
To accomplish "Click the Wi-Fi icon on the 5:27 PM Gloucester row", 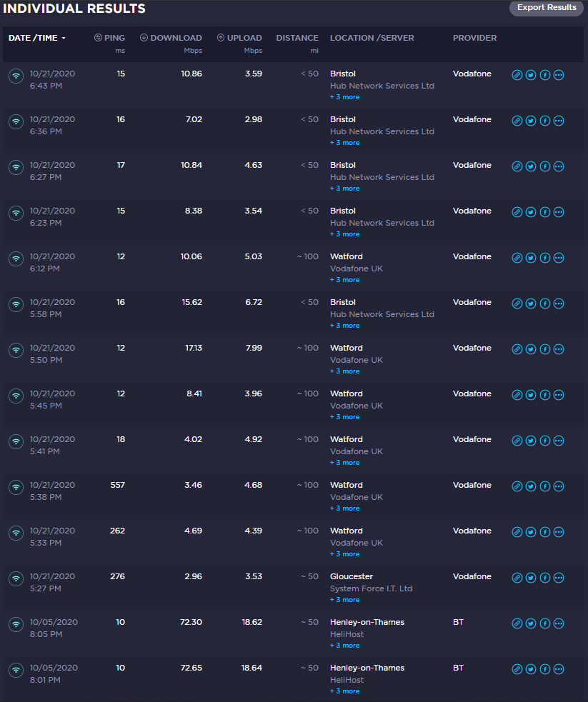I will point(16,578).
